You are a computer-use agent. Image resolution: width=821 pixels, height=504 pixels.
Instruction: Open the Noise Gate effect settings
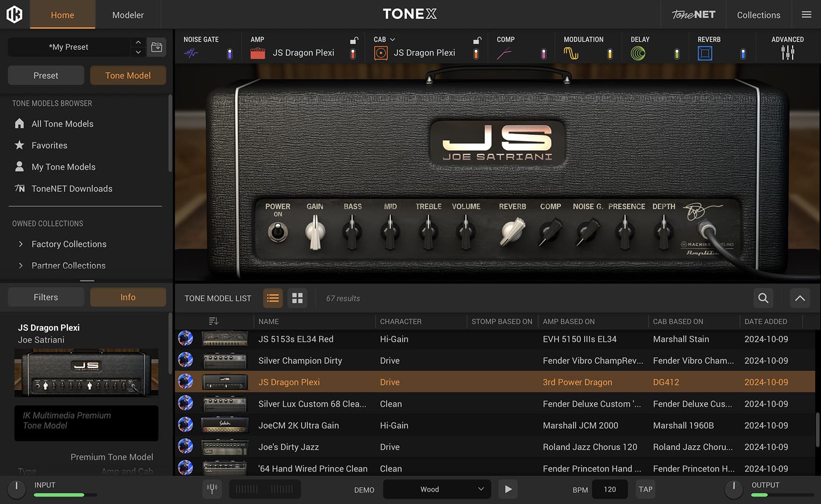pos(191,53)
